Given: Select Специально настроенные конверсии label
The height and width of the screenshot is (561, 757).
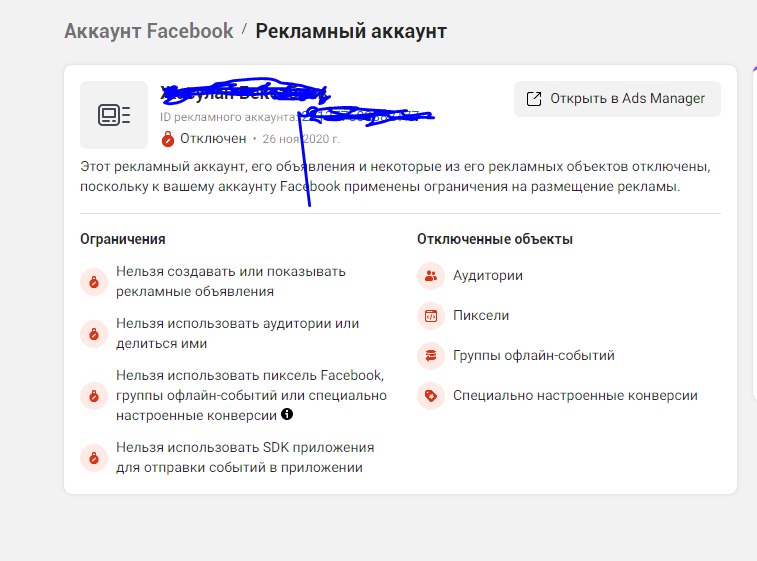Looking at the screenshot, I should [575, 396].
